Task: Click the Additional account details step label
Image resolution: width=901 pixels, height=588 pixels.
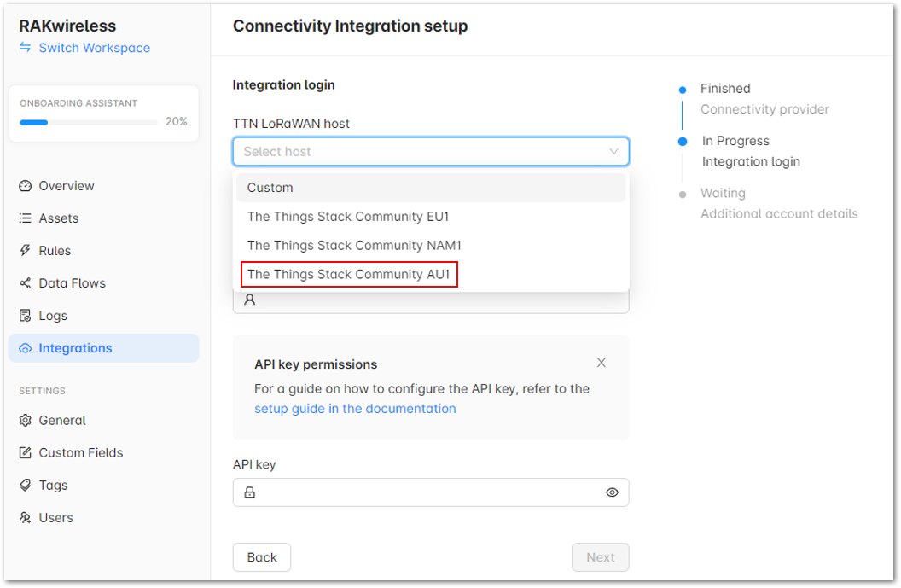Action: pyautogui.click(x=779, y=214)
